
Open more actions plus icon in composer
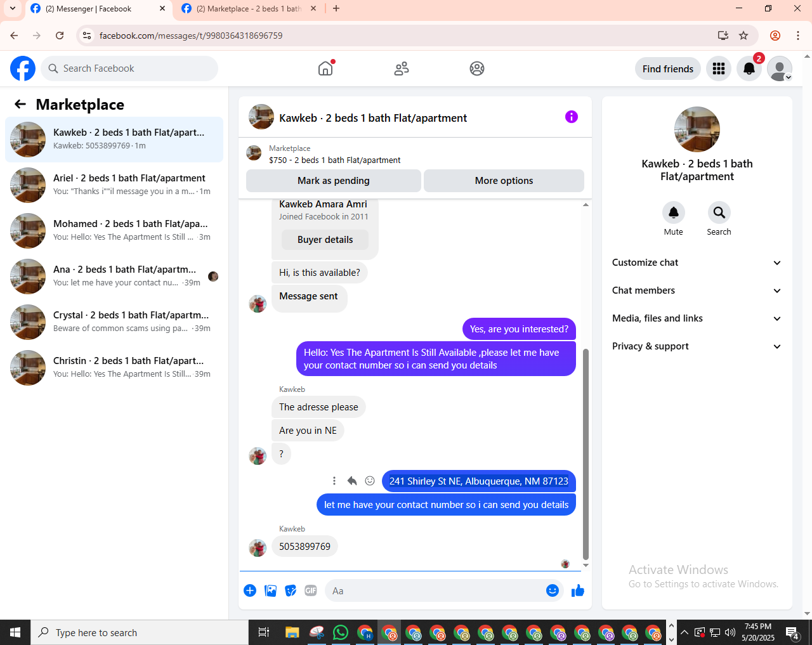250,590
